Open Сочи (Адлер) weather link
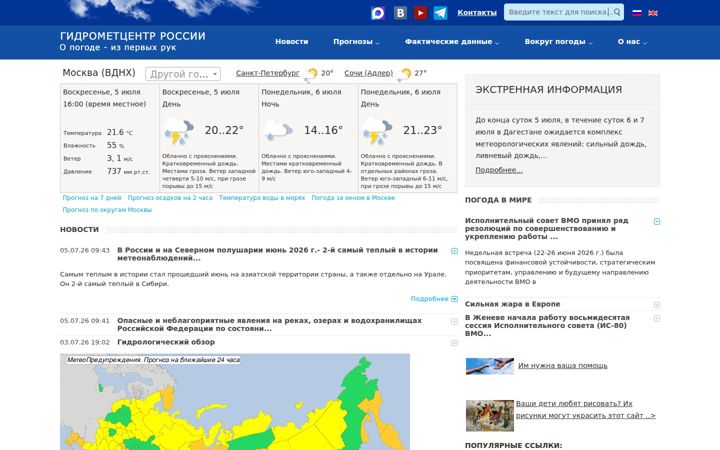This screenshot has height=450, width=720. [x=369, y=73]
